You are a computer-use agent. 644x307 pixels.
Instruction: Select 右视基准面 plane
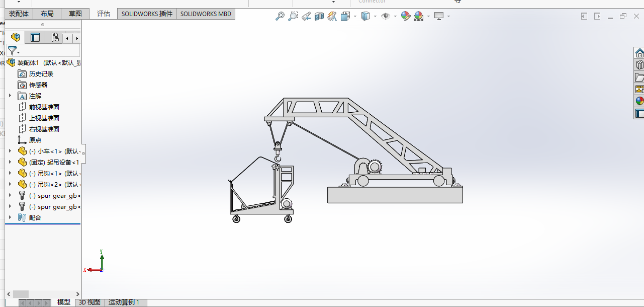pos(44,129)
